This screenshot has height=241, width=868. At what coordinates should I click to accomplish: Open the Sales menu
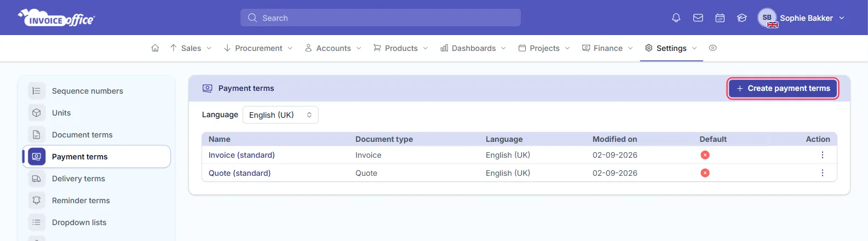pos(191,48)
